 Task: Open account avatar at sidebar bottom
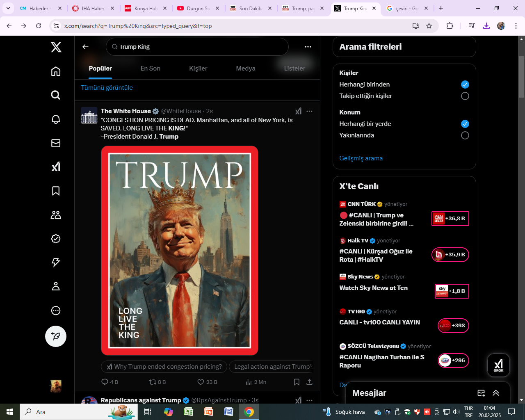pyautogui.click(x=56, y=386)
